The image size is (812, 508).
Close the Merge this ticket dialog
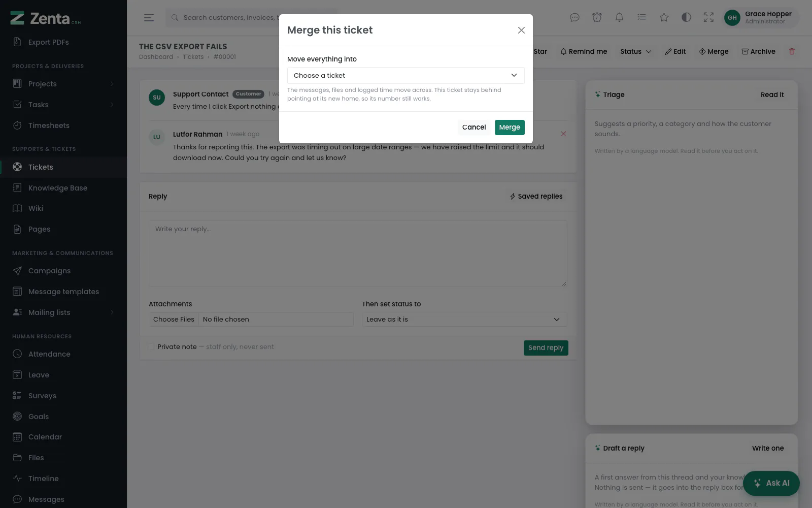click(x=521, y=30)
